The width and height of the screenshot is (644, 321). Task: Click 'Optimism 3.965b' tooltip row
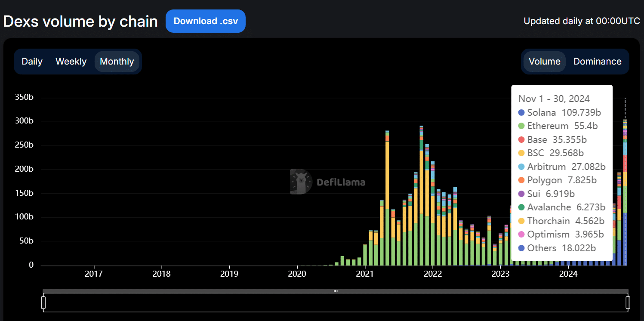(x=561, y=235)
